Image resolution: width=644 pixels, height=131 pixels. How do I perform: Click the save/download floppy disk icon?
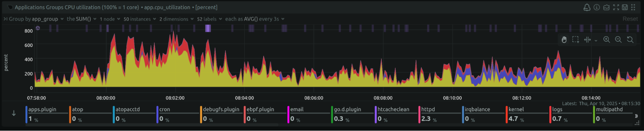pos(625,7)
